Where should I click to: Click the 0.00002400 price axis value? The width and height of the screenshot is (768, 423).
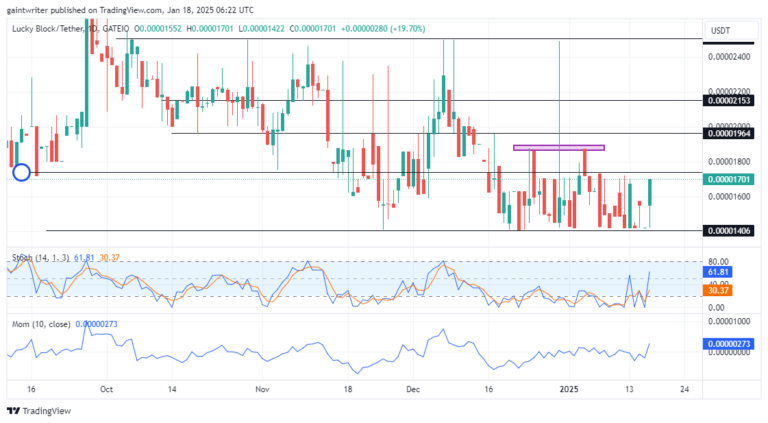(729, 57)
